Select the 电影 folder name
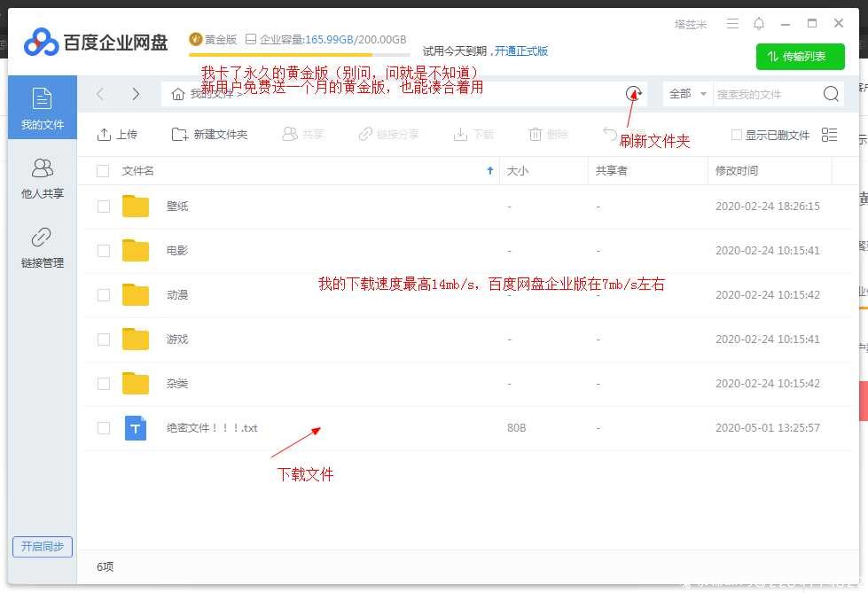Image resolution: width=868 pixels, height=593 pixels. [177, 251]
